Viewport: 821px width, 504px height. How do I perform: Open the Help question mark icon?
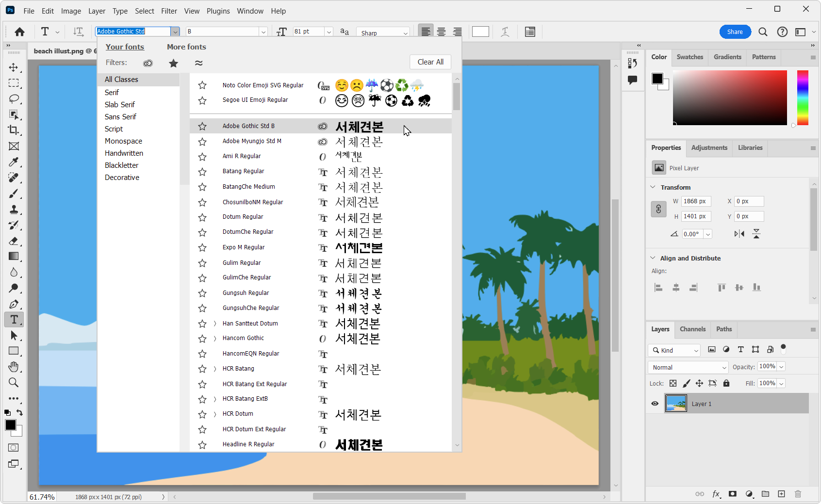(782, 32)
